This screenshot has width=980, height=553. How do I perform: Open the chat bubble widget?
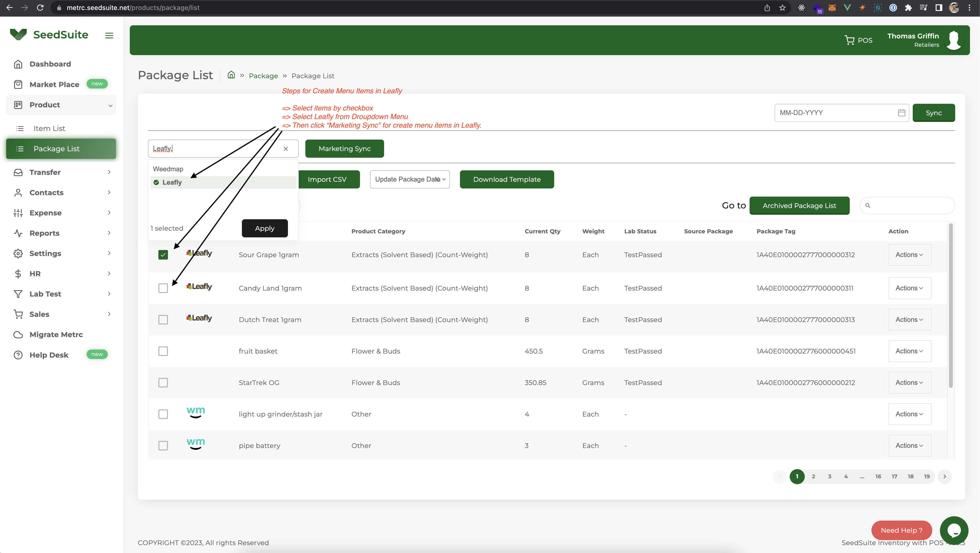coord(954,530)
